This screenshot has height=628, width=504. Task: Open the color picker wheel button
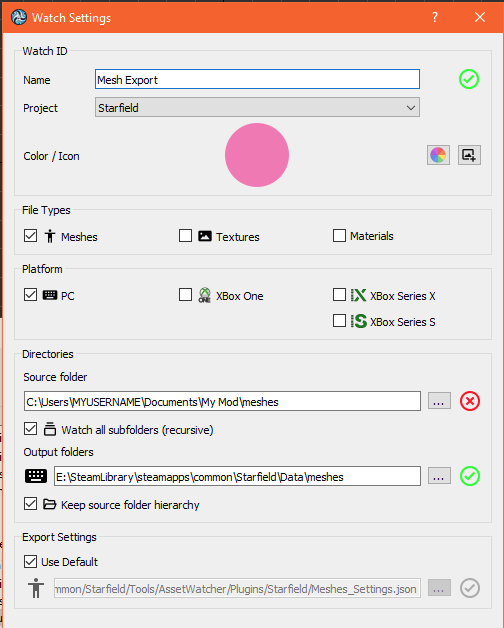438,155
